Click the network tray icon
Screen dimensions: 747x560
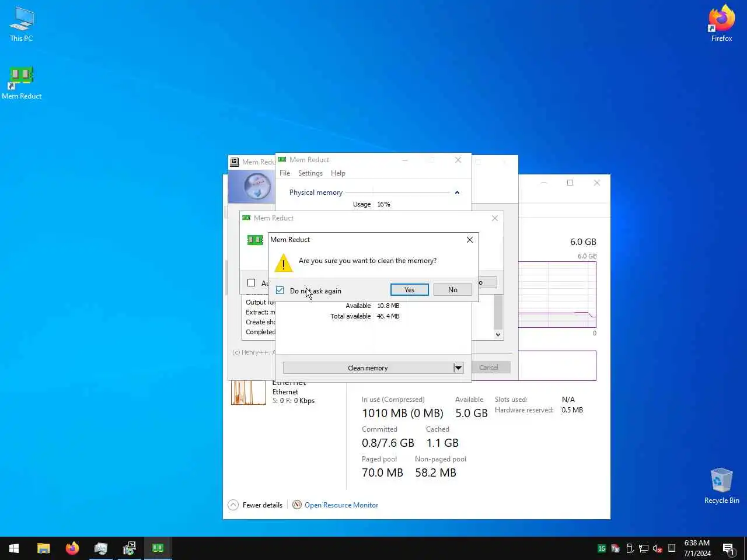click(x=644, y=548)
